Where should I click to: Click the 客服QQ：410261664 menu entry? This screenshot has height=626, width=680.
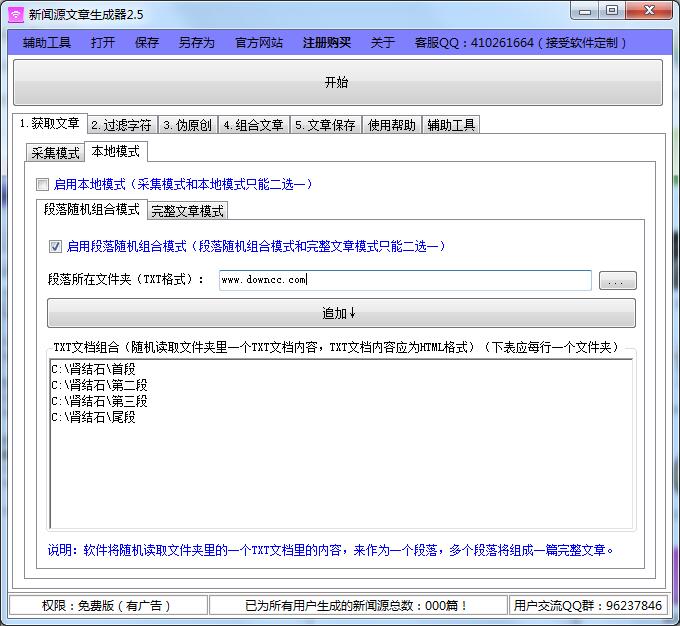[x=520, y=43]
